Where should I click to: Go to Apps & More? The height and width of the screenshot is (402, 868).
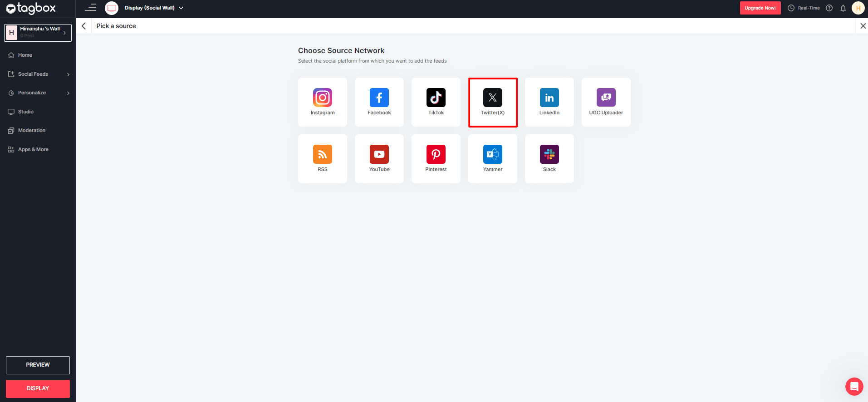[33, 149]
